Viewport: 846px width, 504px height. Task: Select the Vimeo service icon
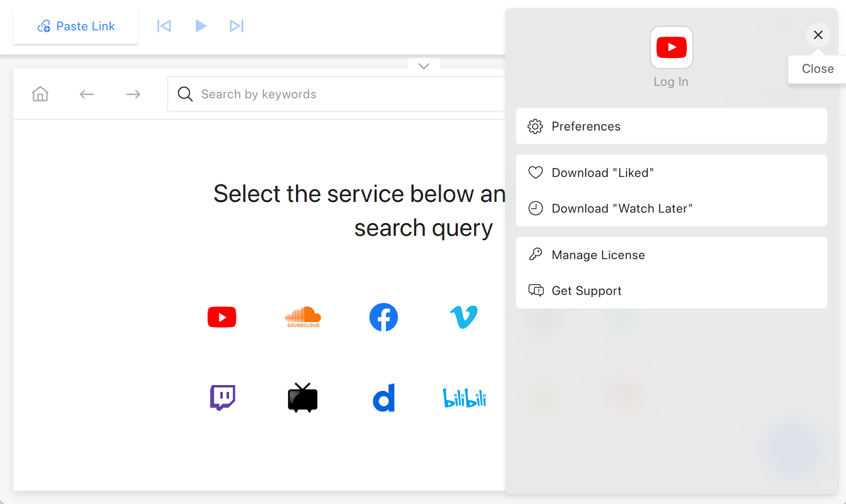(464, 317)
